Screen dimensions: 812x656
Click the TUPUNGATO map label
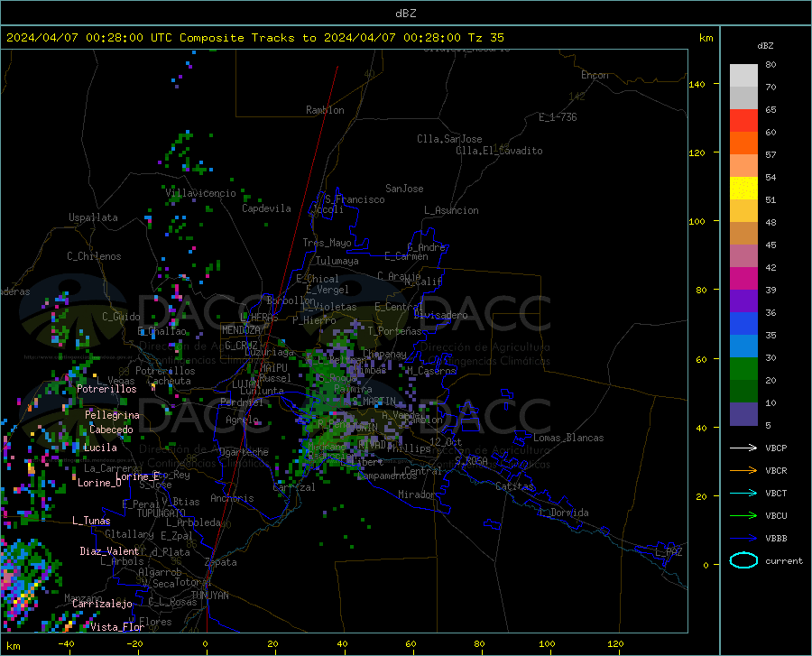point(161,513)
